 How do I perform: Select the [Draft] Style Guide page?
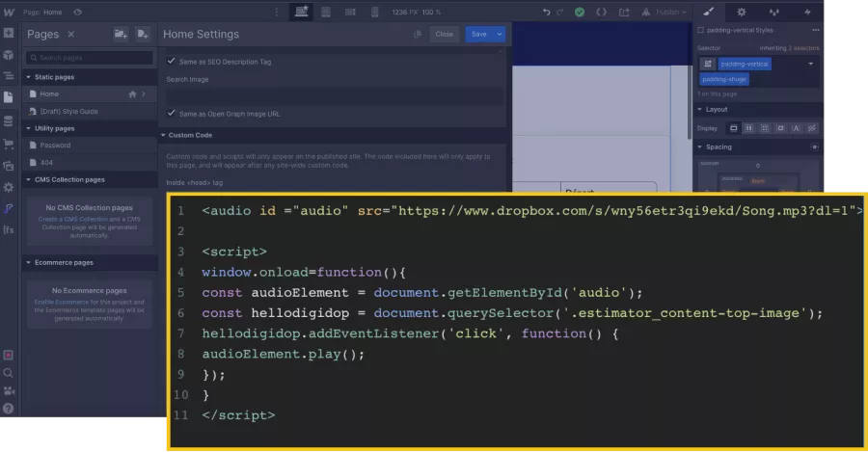tap(89, 111)
